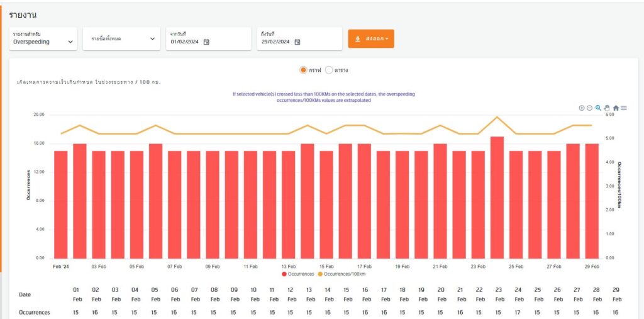Click the red bar for 29 Feb
The width and height of the screenshot is (644, 319).
[x=592, y=201]
